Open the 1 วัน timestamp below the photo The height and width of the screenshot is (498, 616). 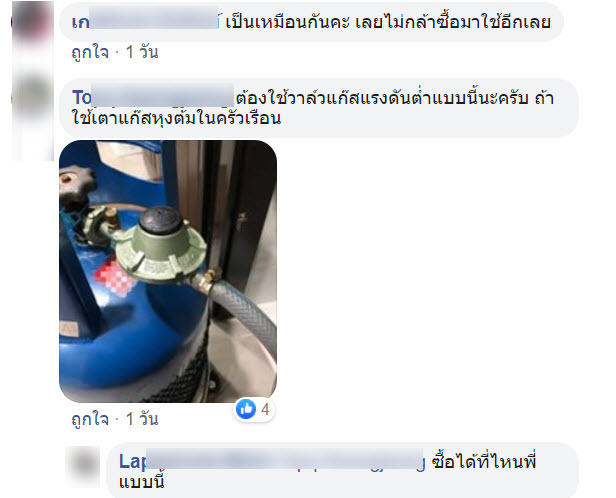click(x=142, y=419)
